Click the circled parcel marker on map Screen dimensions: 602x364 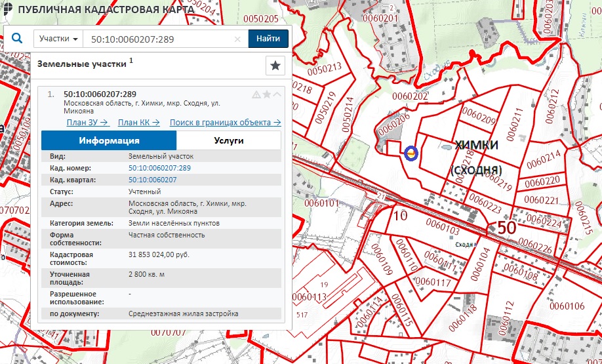(x=411, y=153)
